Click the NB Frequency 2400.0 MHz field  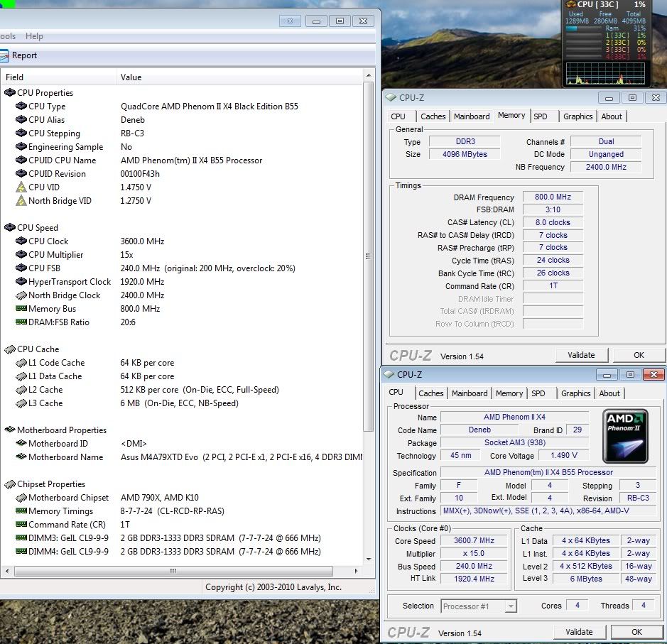pyautogui.click(x=606, y=167)
